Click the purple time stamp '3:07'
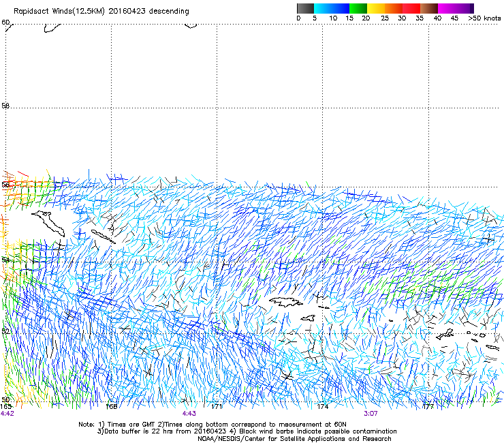Viewport: 504px width, 443px height. tap(371, 414)
